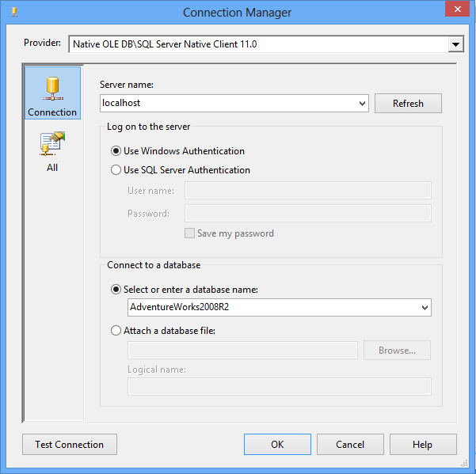The width and height of the screenshot is (476, 474).
Task: Click the User name input field
Action: 308,191
